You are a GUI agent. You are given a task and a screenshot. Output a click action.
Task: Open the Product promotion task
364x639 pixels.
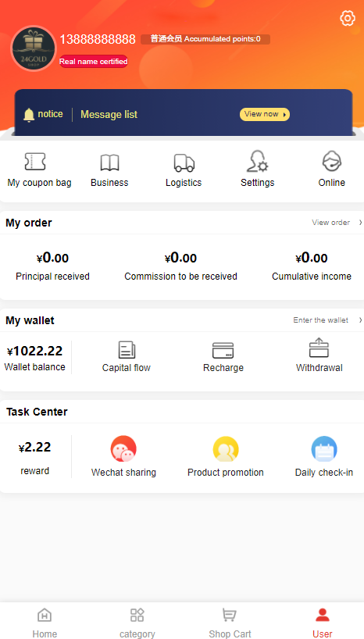point(226,448)
